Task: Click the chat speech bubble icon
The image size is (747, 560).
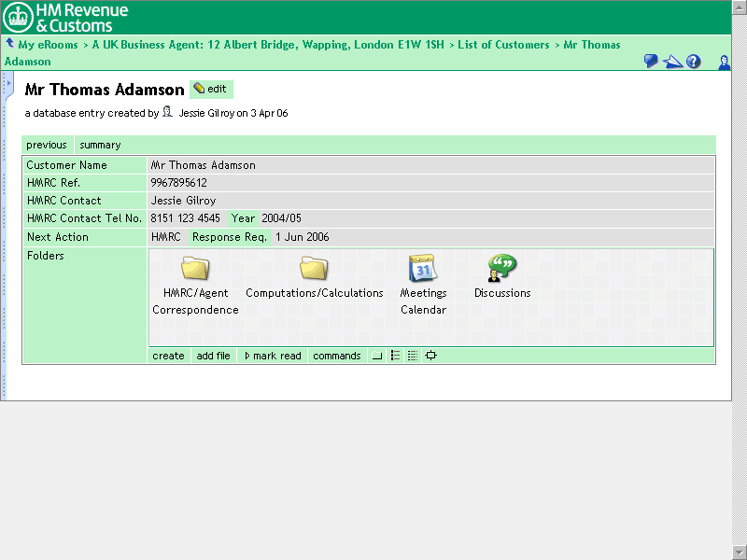Action: 651,62
